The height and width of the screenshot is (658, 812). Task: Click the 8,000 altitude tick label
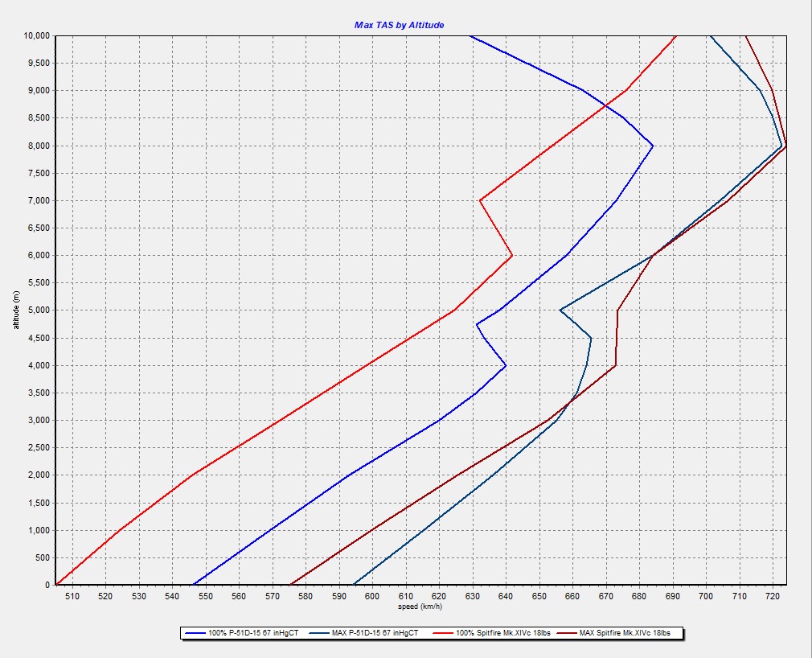39,146
